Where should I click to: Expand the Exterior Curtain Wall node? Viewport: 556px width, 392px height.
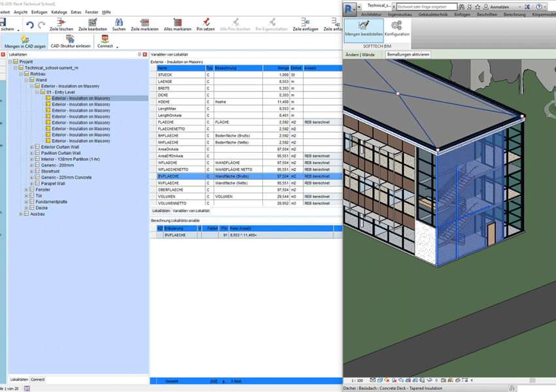[31, 147]
